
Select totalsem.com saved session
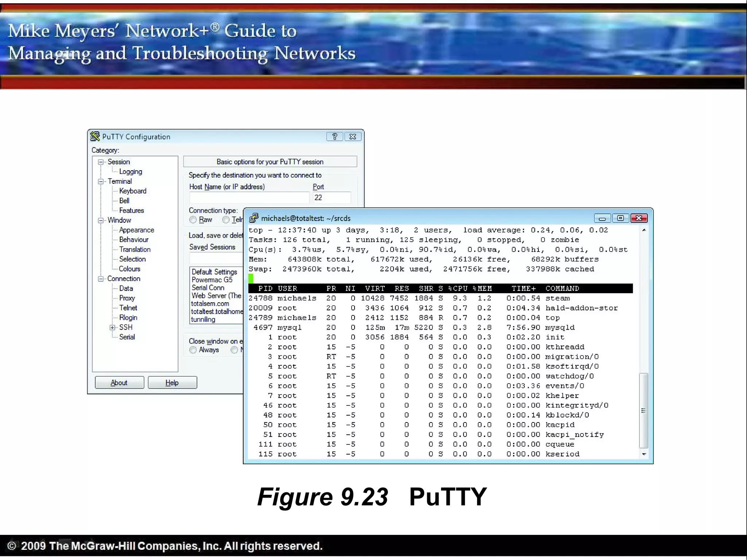pos(210,304)
